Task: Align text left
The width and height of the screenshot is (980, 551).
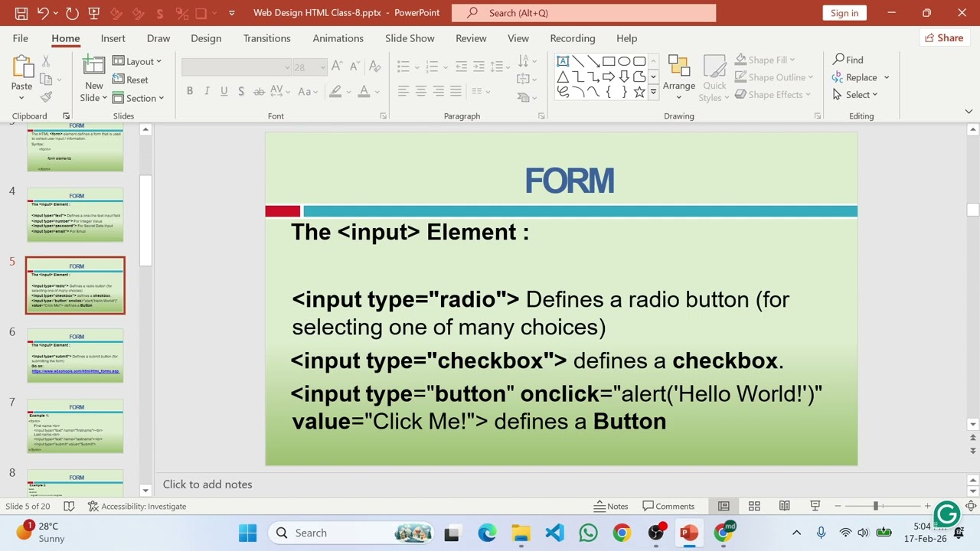Action: pyautogui.click(x=403, y=92)
